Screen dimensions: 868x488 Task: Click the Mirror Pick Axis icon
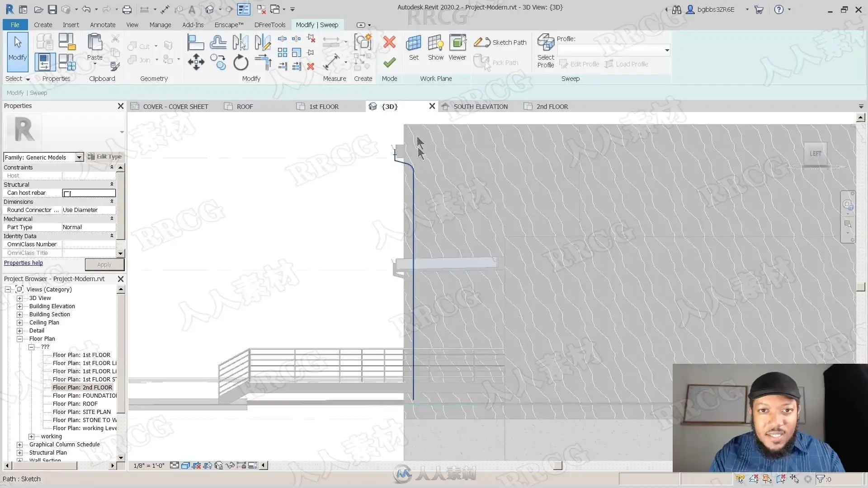[241, 42]
